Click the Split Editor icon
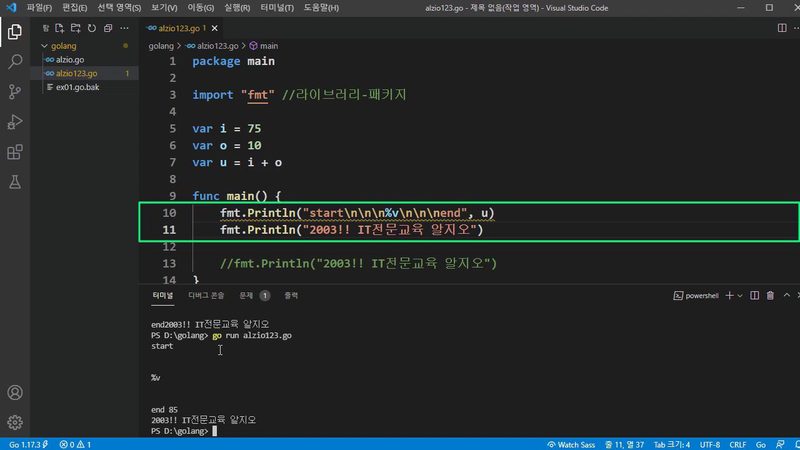 point(782,28)
